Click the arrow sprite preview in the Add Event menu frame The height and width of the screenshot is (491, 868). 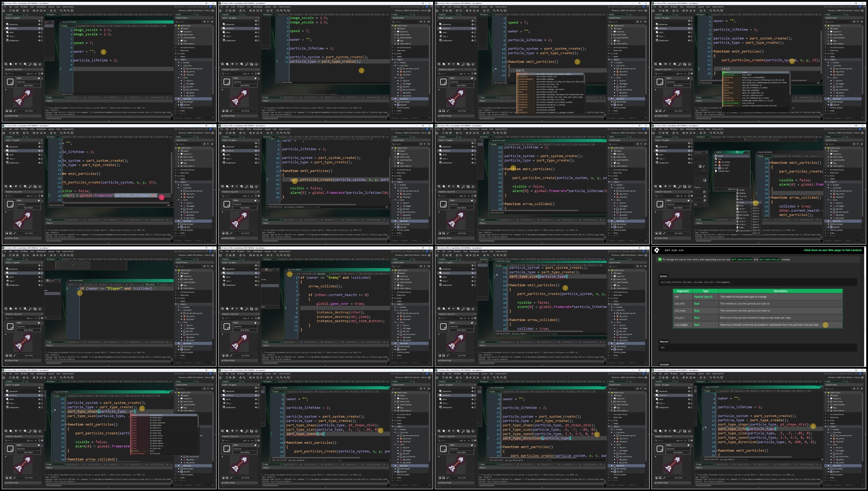coord(673,220)
